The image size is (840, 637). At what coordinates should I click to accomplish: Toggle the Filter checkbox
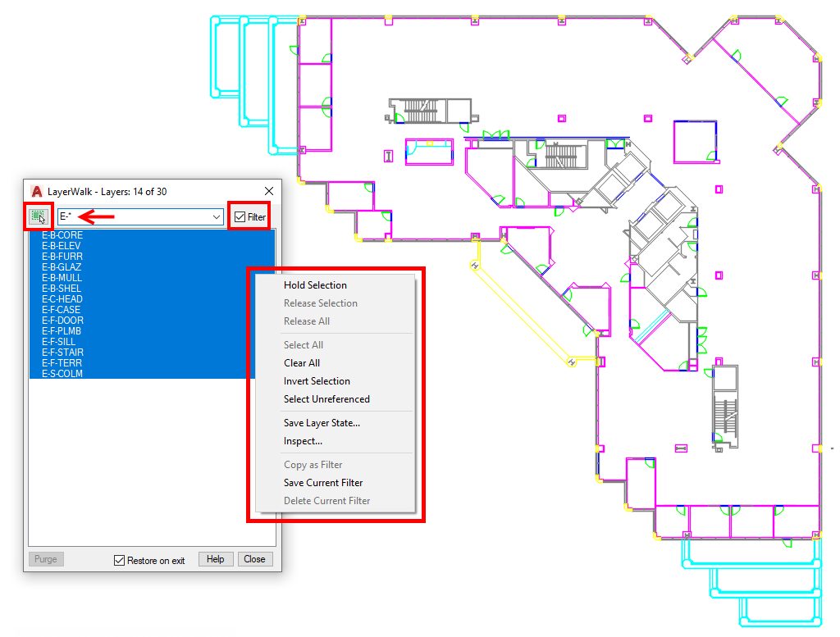click(240, 216)
